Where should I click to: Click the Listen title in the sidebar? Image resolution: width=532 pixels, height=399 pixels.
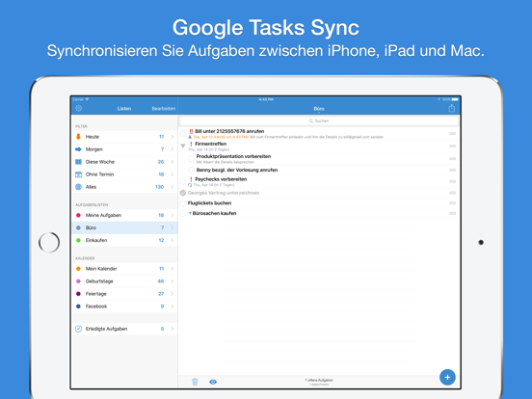(x=124, y=109)
